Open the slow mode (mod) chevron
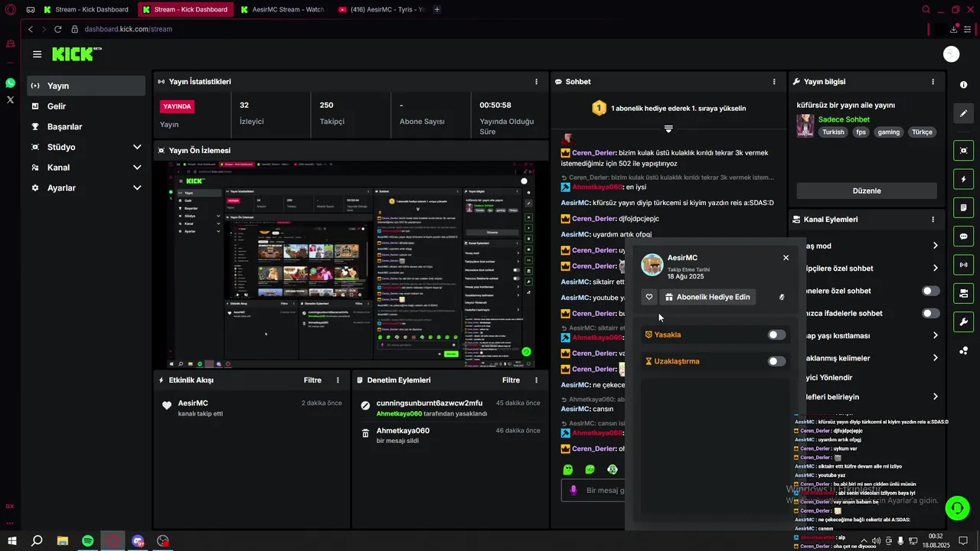 [935, 246]
